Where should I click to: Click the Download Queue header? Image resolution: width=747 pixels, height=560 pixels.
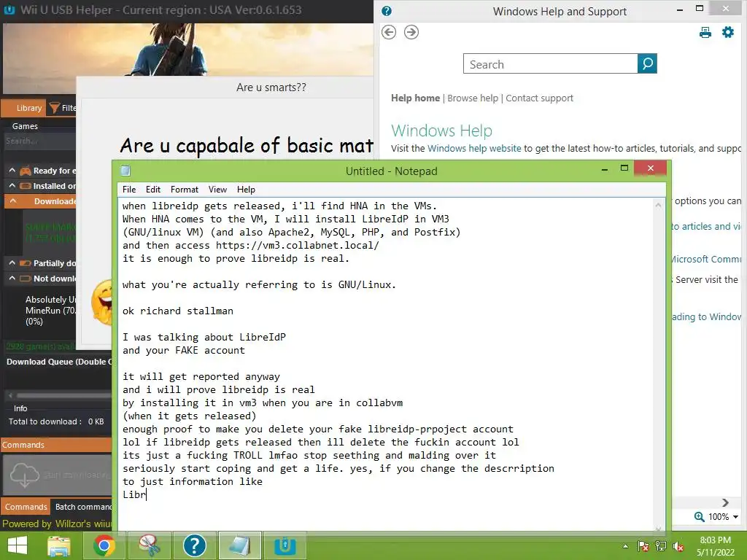pos(59,362)
